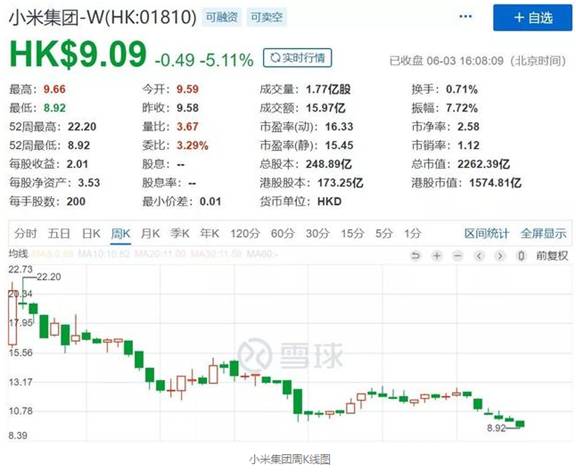Zoom out chart with minus icon
Image resolution: width=576 pixels, height=473 pixels.
coord(457,256)
